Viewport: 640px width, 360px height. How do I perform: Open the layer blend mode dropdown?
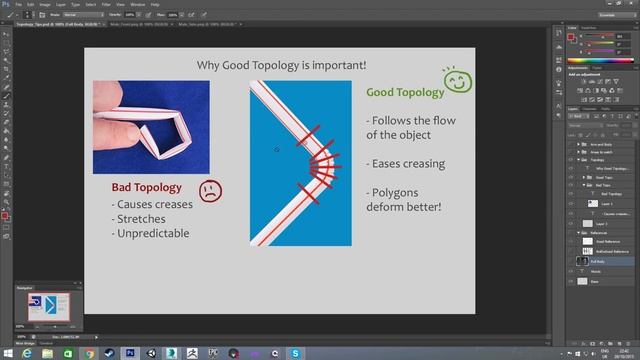coord(585,126)
